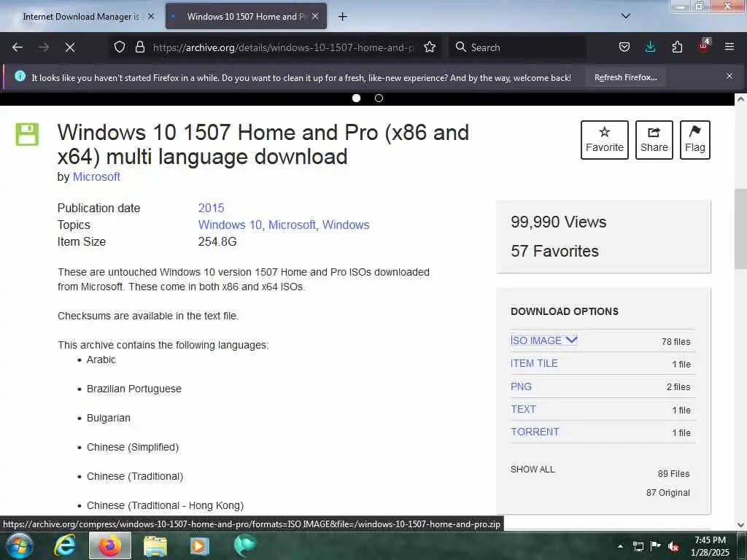Download the TORRENT file
Screen dimensions: 747x560
535,432
